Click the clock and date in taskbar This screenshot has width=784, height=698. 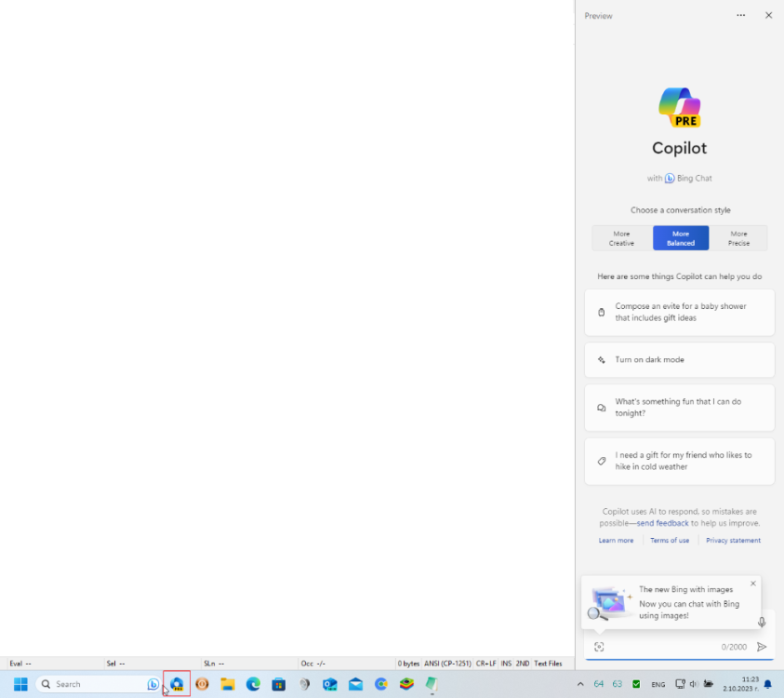coord(740,684)
